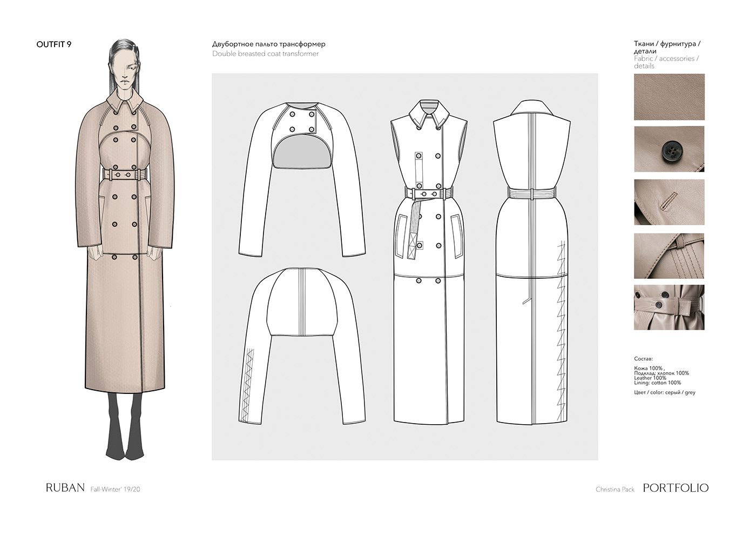Open the plain beige leather fabric swatch
This screenshot has height=535, width=756.
pos(669,97)
